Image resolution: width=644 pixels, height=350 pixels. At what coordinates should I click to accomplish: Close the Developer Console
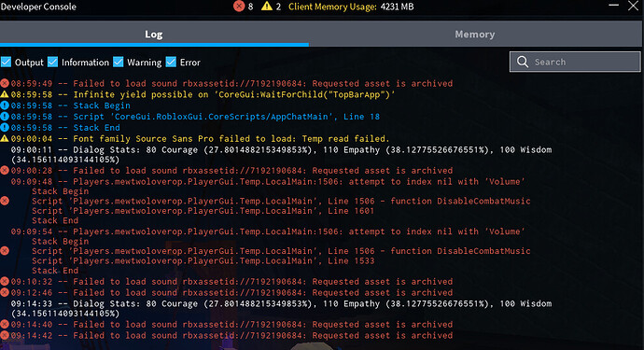click(633, 6)
